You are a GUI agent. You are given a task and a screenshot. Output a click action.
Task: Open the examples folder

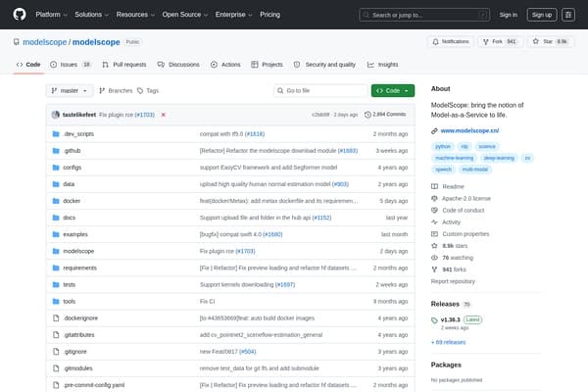tap(75, 234)
